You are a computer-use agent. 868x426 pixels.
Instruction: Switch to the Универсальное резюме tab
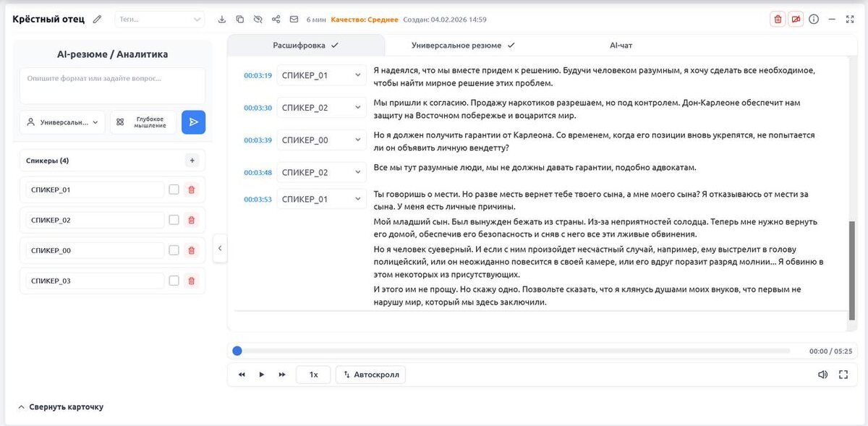tap(463, 45)
